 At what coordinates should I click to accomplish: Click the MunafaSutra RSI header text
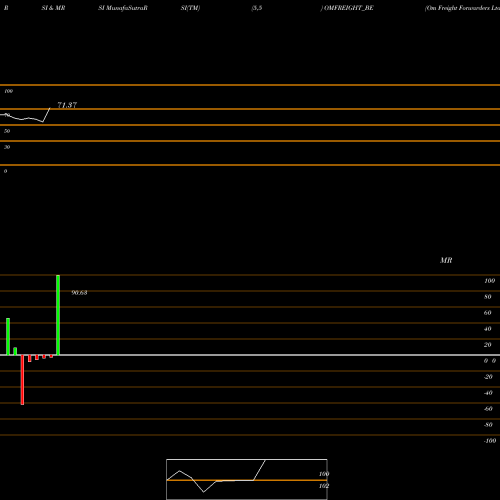tap(123, 8)
